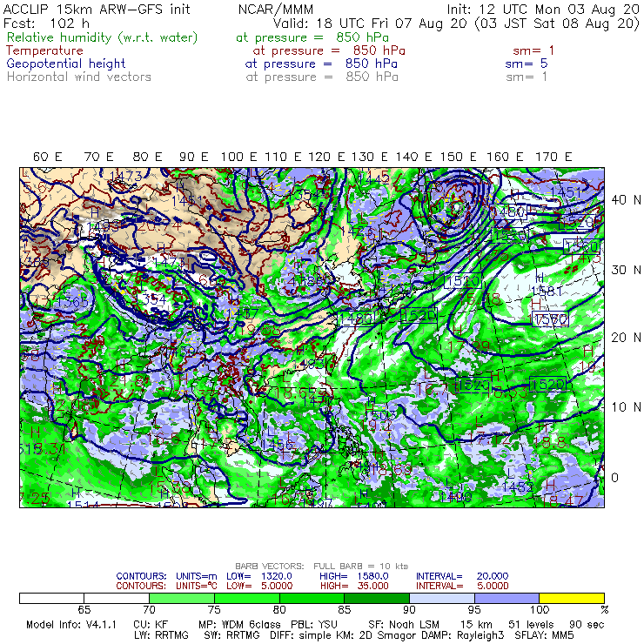
Task: Click the green 80–85 legend swatch
Action: 312,598
